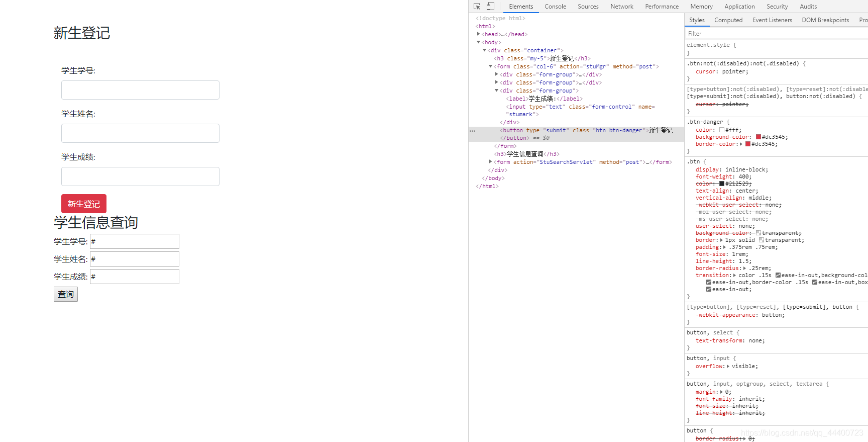Open the Audits tab

[808, 7]
